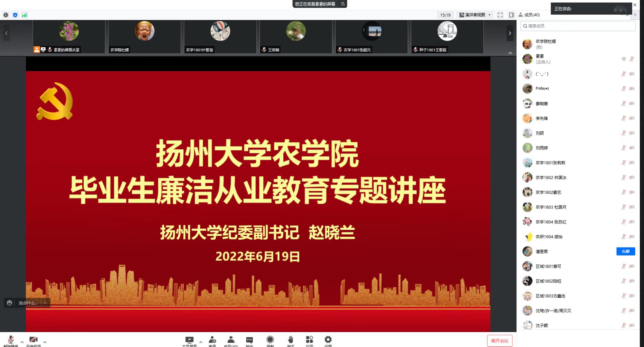Open the chat icon in bottom toolbar
Image resolution: width=644 pixels, height=347 pixels.
click(x=249, y=340)
